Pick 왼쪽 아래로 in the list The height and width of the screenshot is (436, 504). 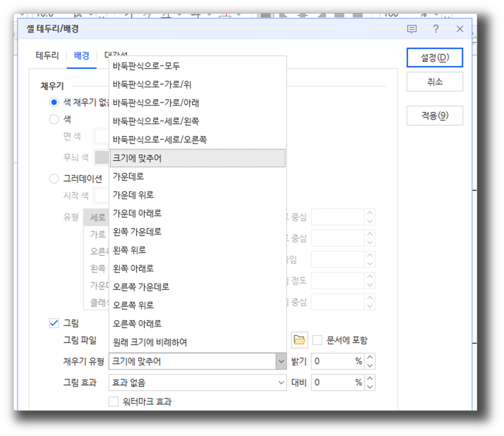pyautogui.click(x=198, y=268)
